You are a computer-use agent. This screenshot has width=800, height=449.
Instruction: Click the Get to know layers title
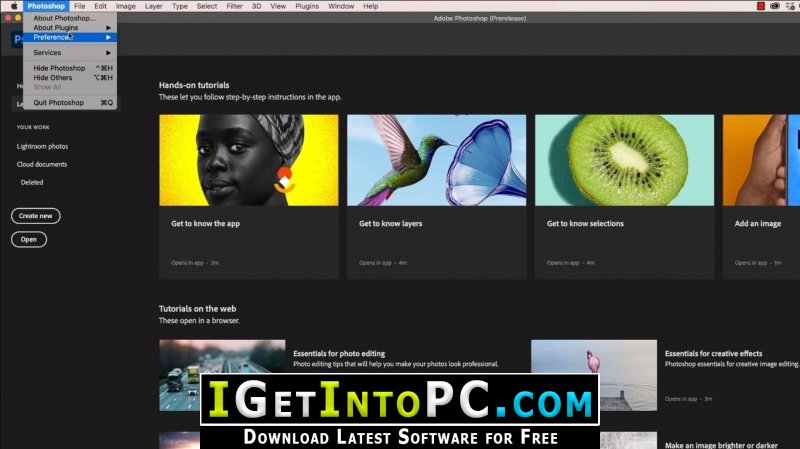390,223
